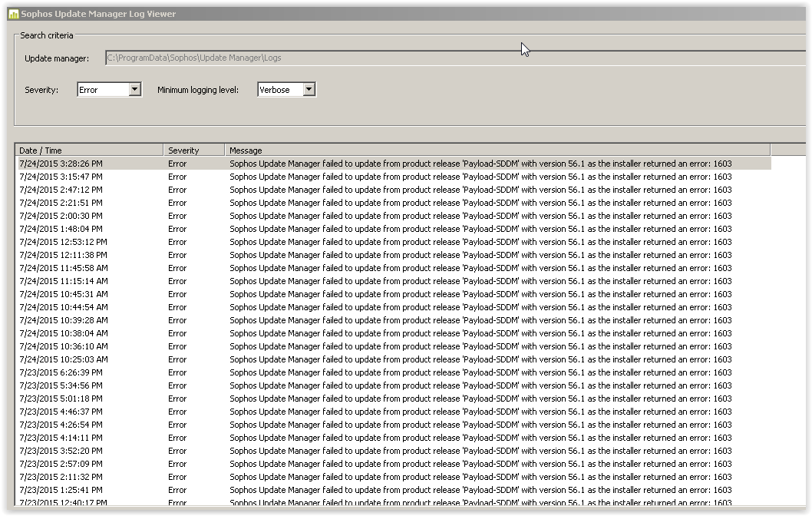Viewport: 812px width, 516px height.
Task: Select the 7/23/2015 4:46:37 PM log entry
Action: (x=394, y=412)
